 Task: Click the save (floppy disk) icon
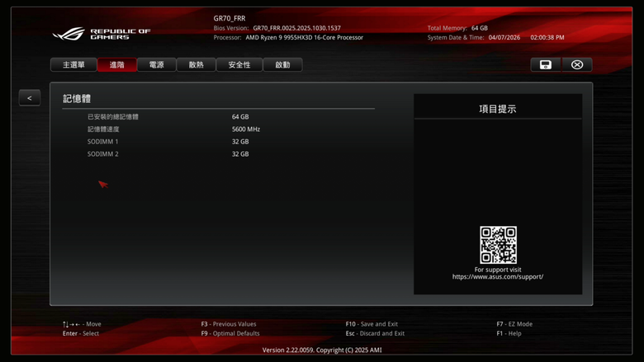click(x=546, y=65)
